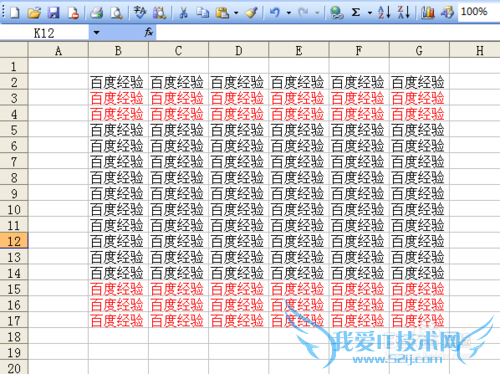
Task: Select row 15 header
Action: coord(14,289)
